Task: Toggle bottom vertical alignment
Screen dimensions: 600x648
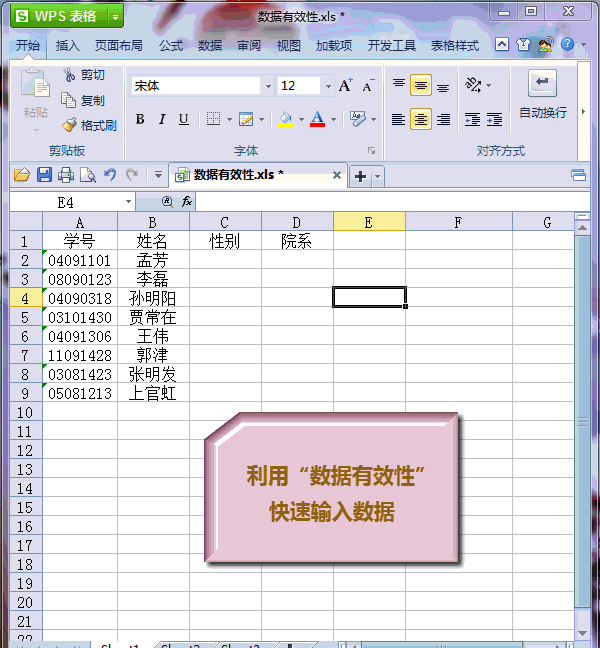Action: pos(443,86)
